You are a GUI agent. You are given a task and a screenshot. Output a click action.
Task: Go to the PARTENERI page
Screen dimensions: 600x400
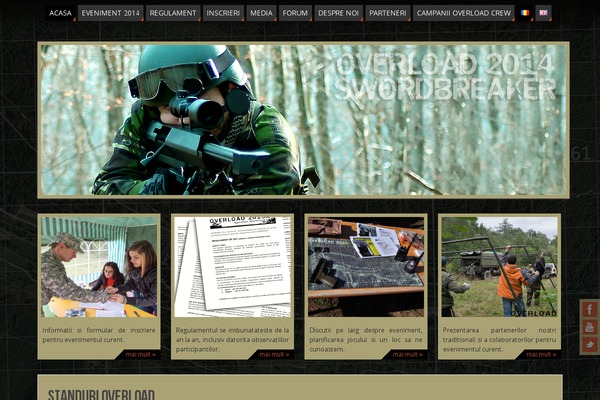tap(388, 13)
